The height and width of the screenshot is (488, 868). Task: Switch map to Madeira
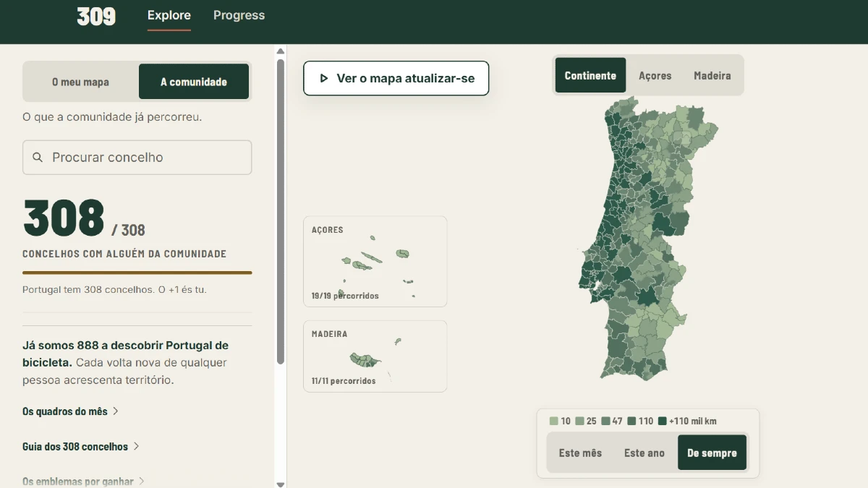tap(712, 75)
